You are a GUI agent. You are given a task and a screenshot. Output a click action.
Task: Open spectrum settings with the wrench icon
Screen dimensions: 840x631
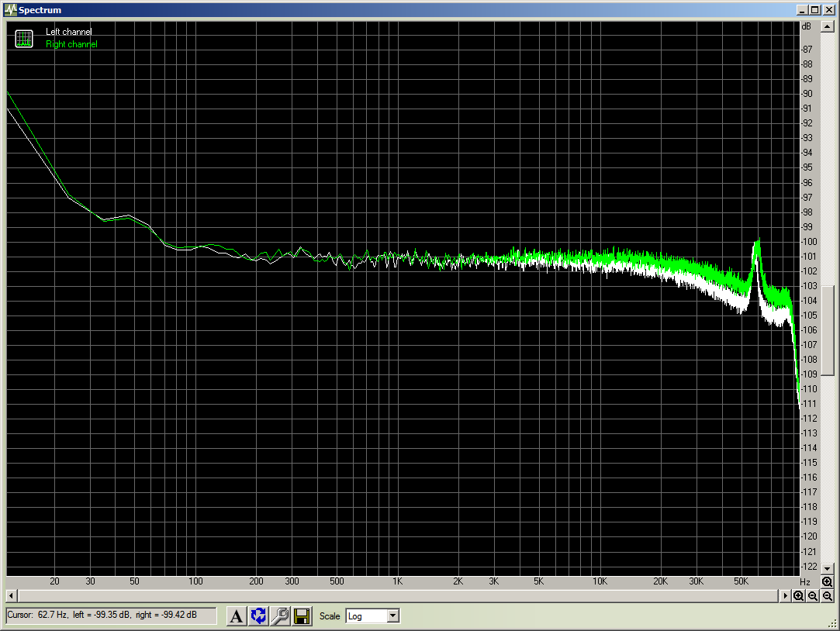pyautogui.click(x=280, y=616)
